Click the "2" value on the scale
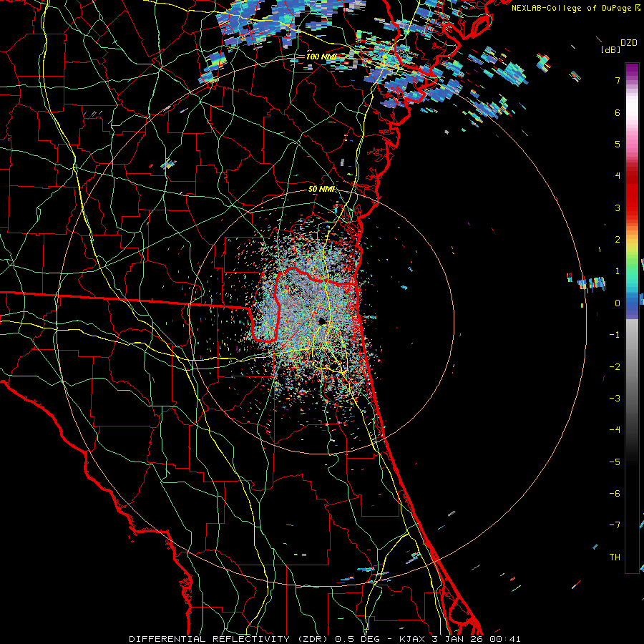This screenshot has height=644, width=644. click(618, 240)
